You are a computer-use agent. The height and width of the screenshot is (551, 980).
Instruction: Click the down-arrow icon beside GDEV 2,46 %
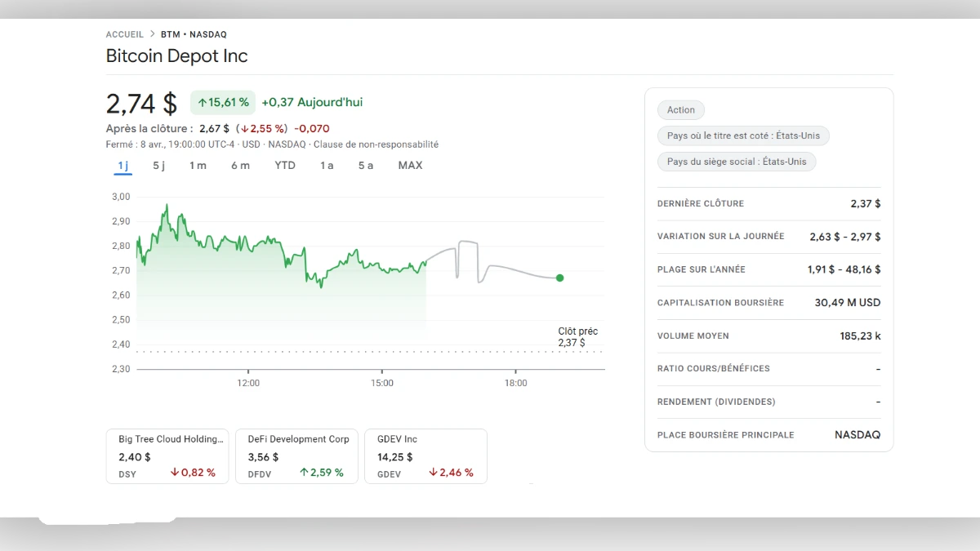[431, 473]
